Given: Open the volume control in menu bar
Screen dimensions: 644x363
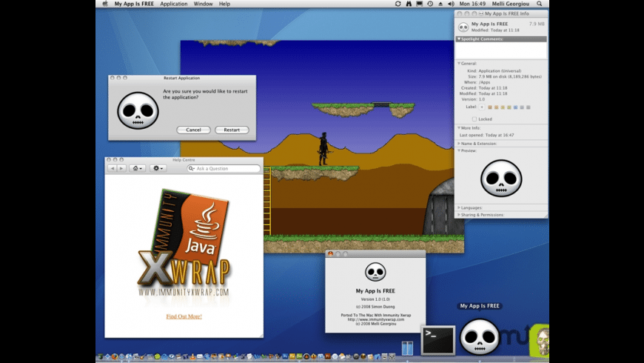Looking at the screenshot, I should tap(451, 4).
